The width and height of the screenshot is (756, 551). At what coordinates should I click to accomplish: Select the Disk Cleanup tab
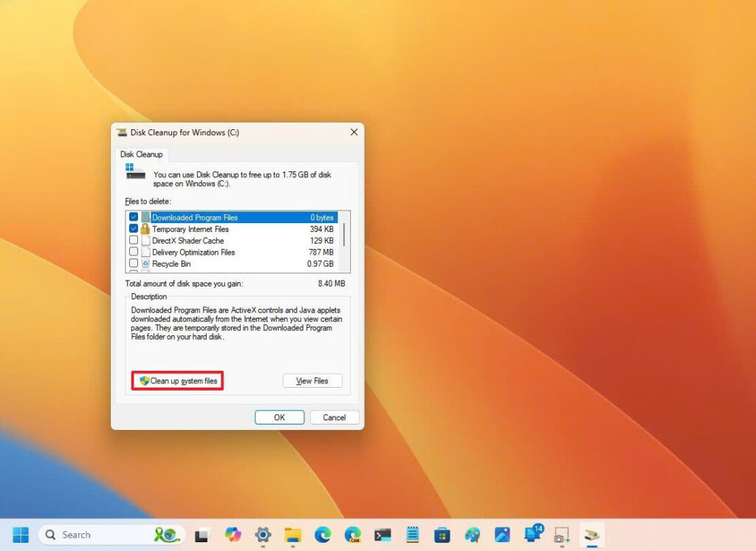coord(141,154)
